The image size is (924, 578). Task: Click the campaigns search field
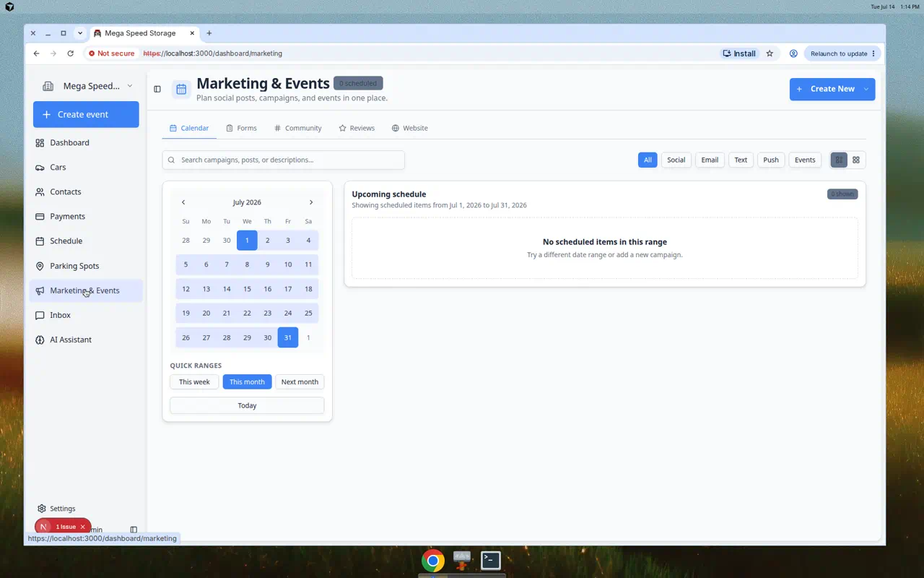pos(283,160)
